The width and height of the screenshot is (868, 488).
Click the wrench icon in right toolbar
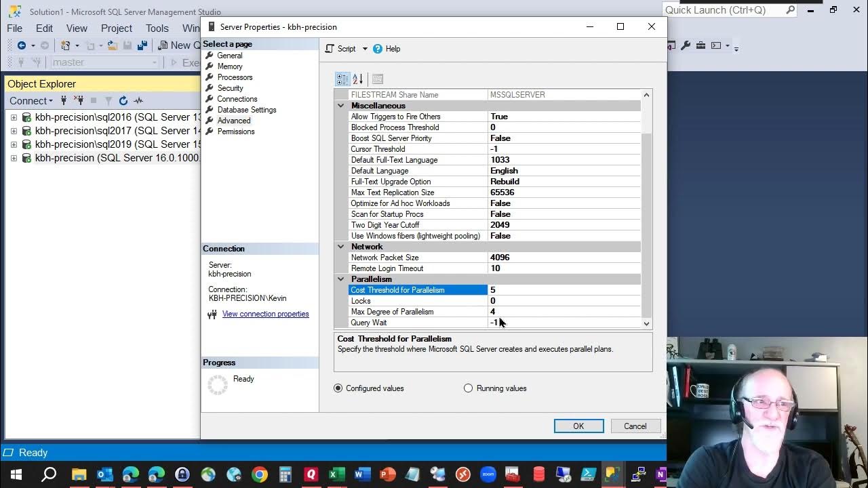686,45
